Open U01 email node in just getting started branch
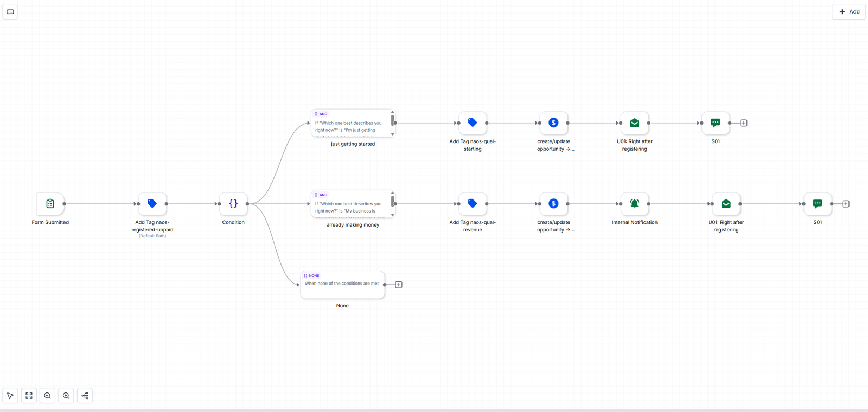 [x=635, y=123]
